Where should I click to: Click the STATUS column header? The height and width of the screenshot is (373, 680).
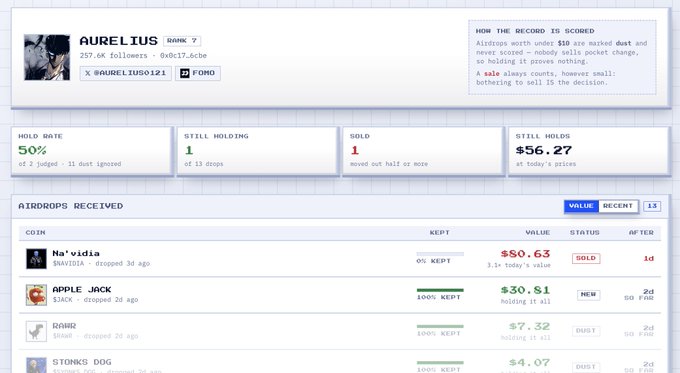[x=585, y=233]
